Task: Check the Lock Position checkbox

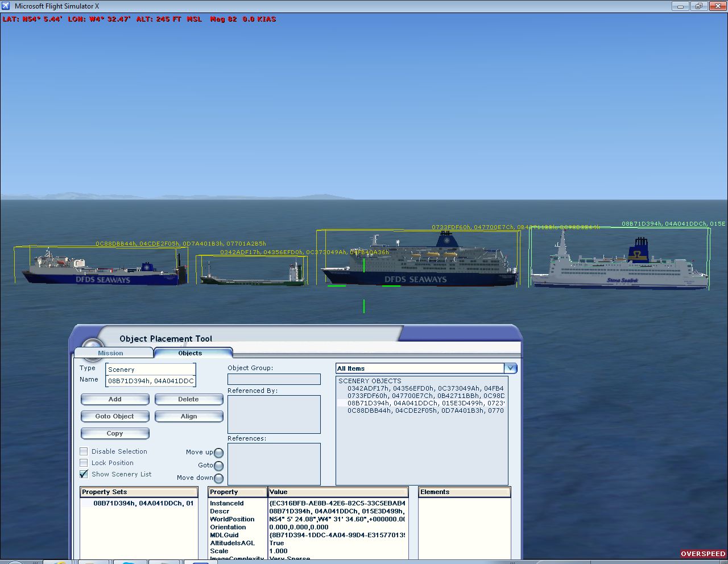Action: point(84,463)
